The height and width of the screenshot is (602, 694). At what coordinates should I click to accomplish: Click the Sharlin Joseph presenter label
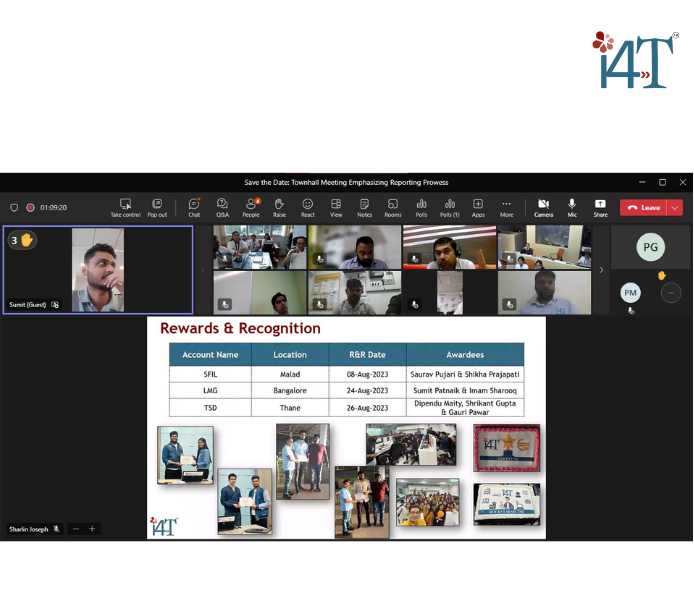pyautogui.click(x=34, y=529)
